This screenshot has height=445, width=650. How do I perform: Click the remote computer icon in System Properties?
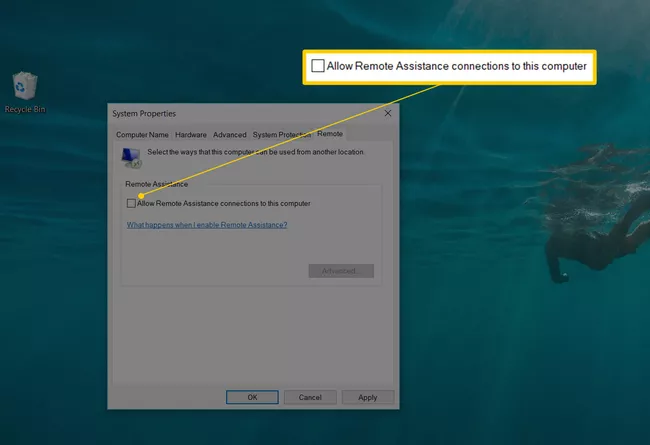pos(131,158)
